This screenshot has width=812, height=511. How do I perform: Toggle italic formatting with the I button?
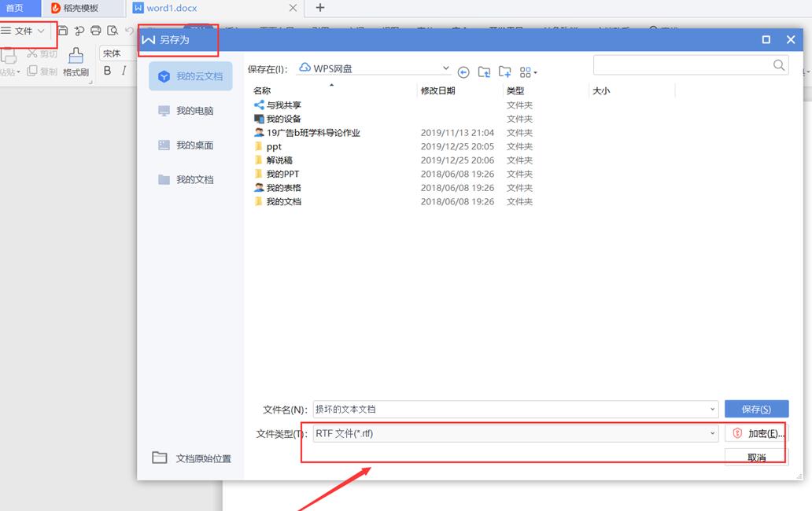[124, 70]
